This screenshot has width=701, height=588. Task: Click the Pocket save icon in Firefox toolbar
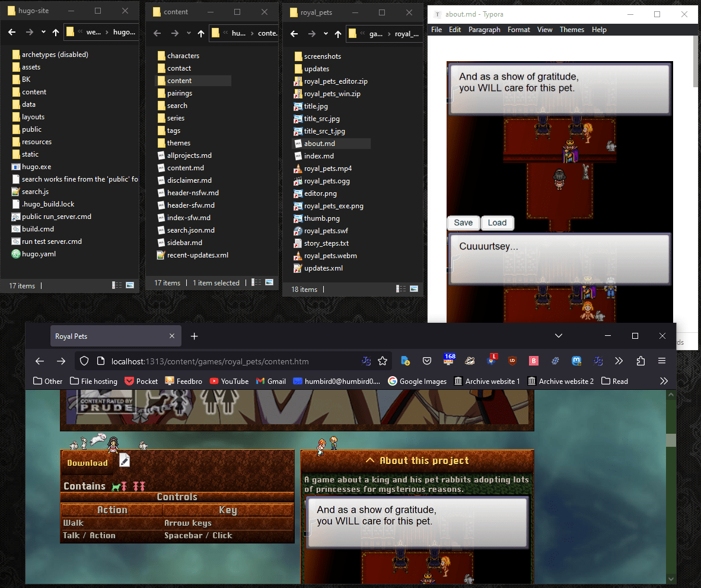point(426,361)
